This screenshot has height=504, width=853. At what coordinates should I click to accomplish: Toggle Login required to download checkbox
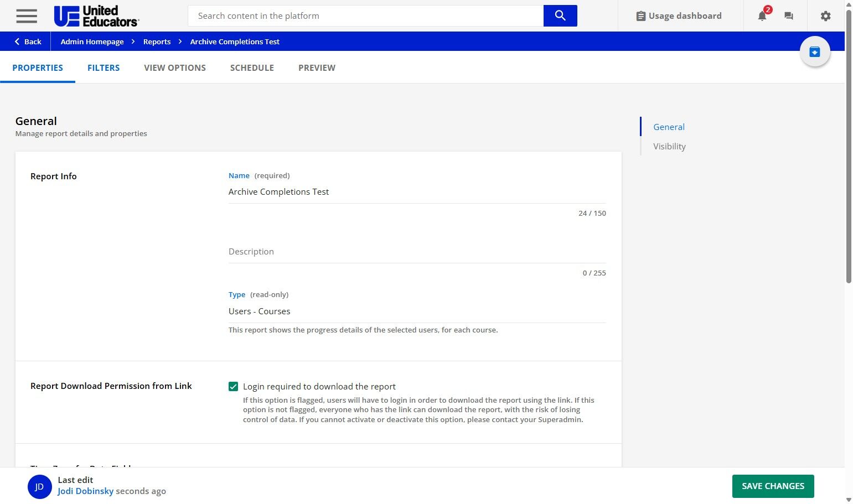234,387
